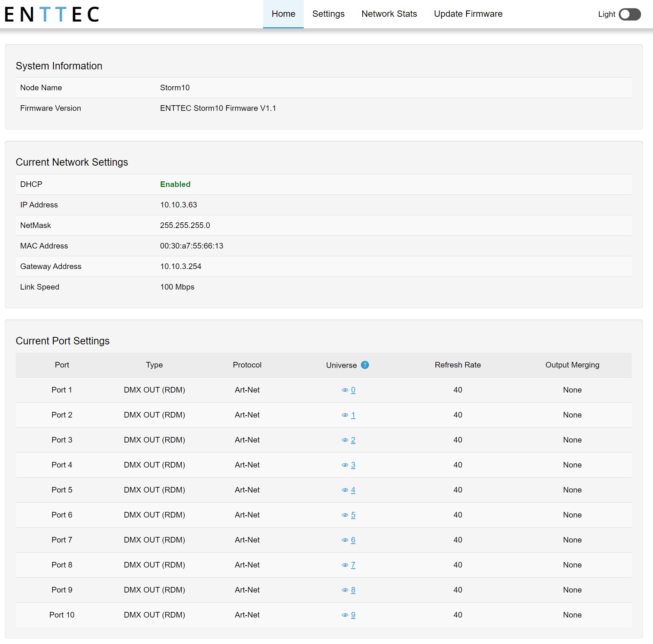The height and width of the screenshot is (644, 653).
Task: Click the Link Speed value 100 Mbps
Action: (x=177, y=287)
